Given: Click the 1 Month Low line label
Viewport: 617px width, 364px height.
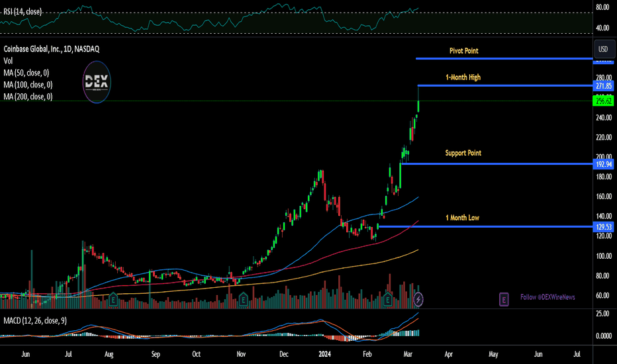Looking at the screenshot, I should pyautogui.click(x=462, y=218).
